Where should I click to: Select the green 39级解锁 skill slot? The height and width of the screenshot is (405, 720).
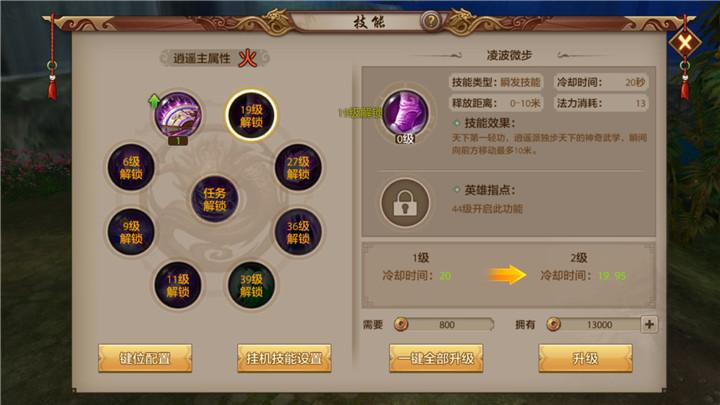(251, 285)
